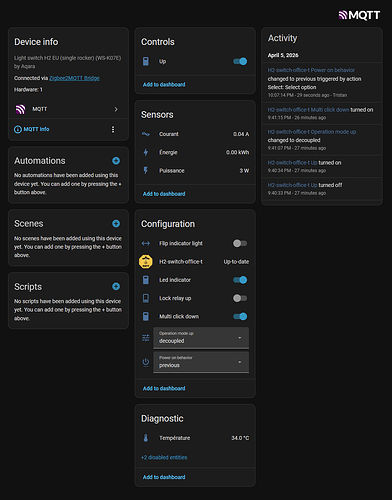Click the yellow H2-switch-office-t update icon
Screen dimensions: 392x500
pos(146,262)
